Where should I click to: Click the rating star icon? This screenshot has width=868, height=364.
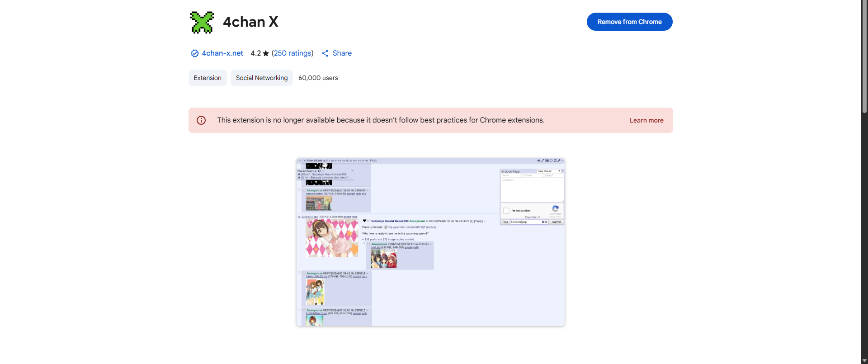pos(266,53)
